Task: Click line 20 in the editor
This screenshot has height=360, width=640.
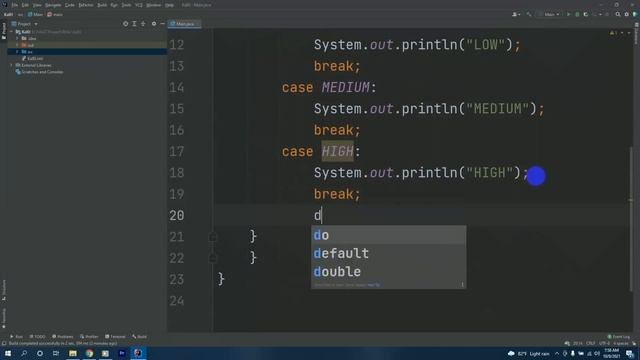Action: click(420, 215)
